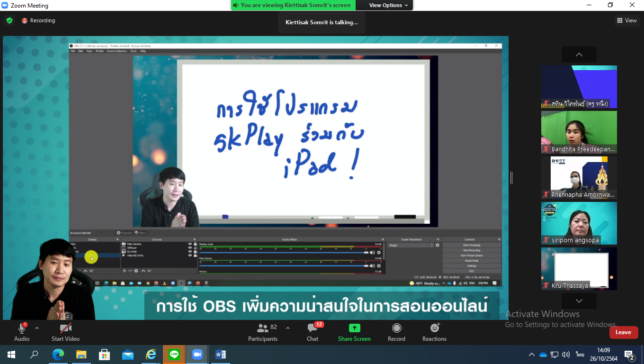Turn on camera with Start Video
Viewport: 644px width, 364px height.
(66, 328)
